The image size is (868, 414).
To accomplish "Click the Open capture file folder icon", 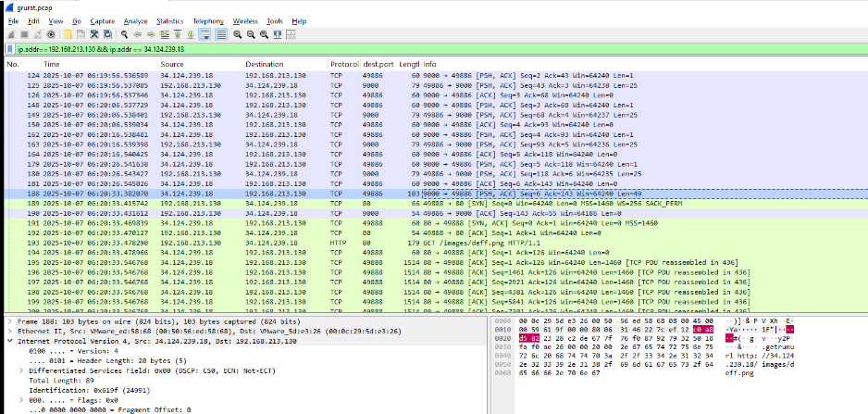I will [x=68, y=34].
